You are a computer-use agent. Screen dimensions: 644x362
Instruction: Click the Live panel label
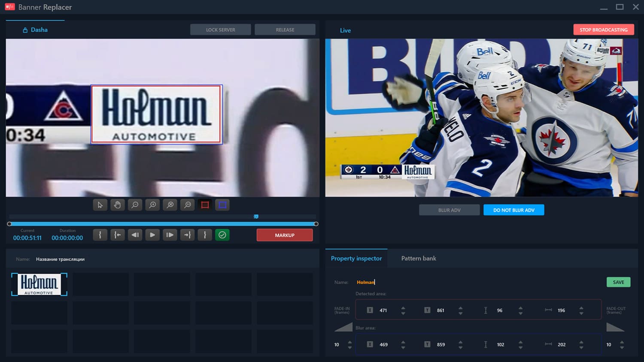(345, 30)
